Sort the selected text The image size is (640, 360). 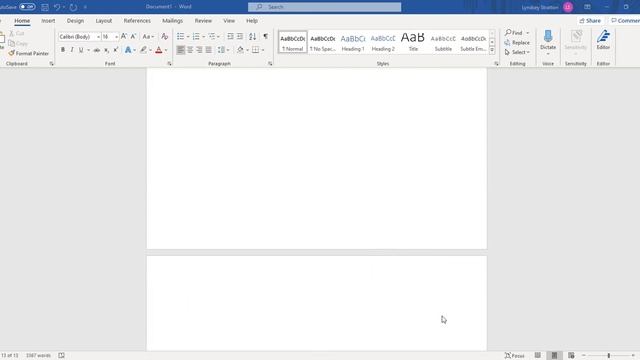(x=253, y=37)
